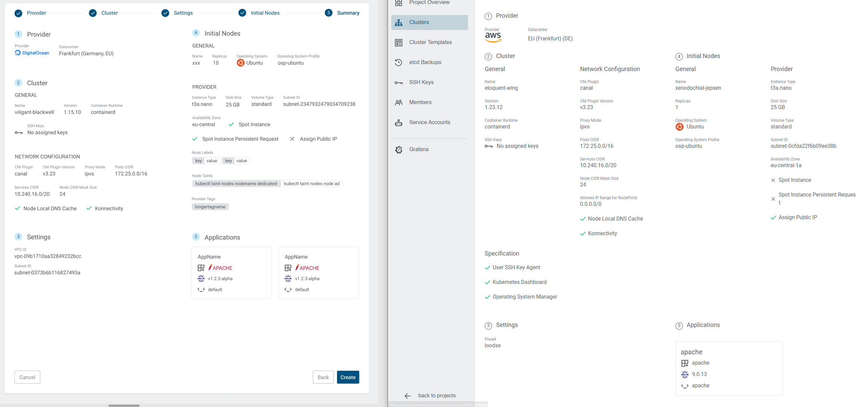Click the Konnectivity checkmark in wizard
Screen dimensions: 868x407
[89, 209]
